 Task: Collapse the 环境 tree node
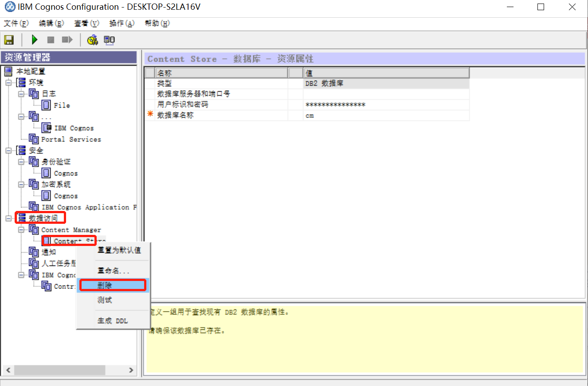[x=8, y=82]
